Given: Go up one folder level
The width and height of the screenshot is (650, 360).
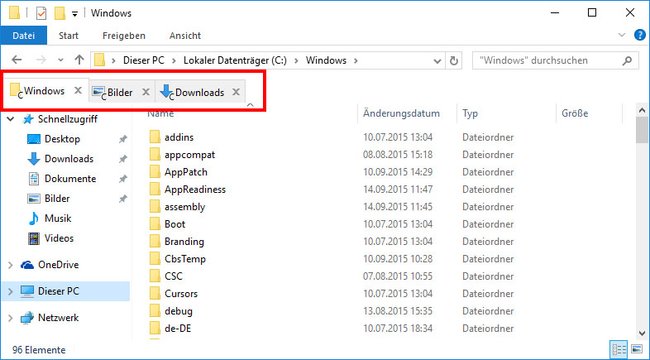Looking at the screenshot, I should pyautogui.click(x=79, y=60).
